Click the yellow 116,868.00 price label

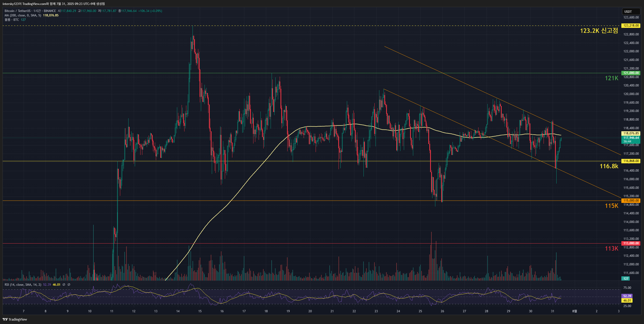click(x=631, y=161)
